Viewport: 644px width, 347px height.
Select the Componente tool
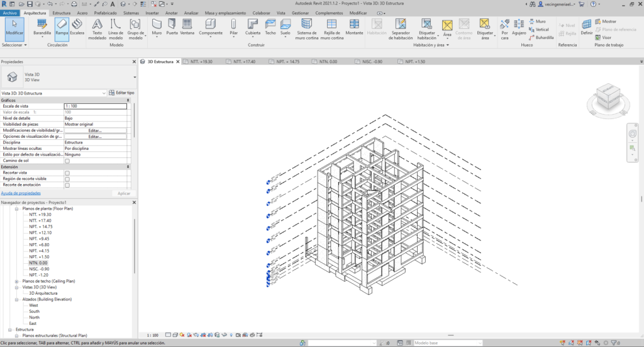(x=211, y=28)
